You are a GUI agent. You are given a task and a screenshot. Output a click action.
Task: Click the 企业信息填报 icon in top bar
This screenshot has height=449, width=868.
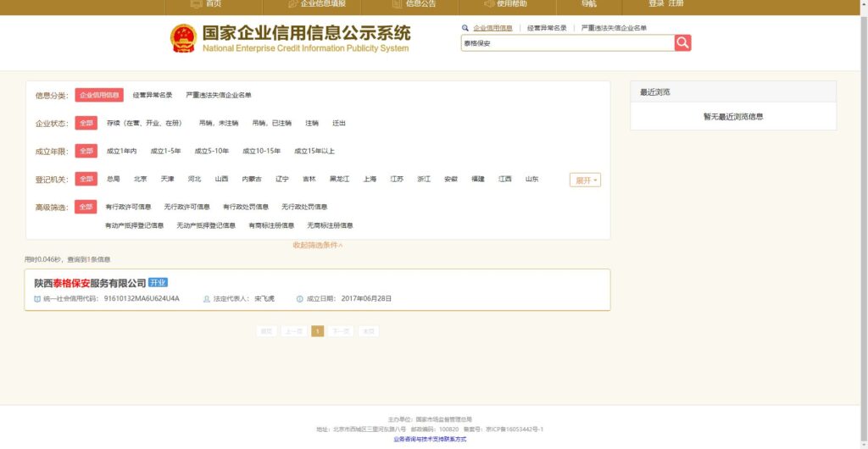point(291,4)
